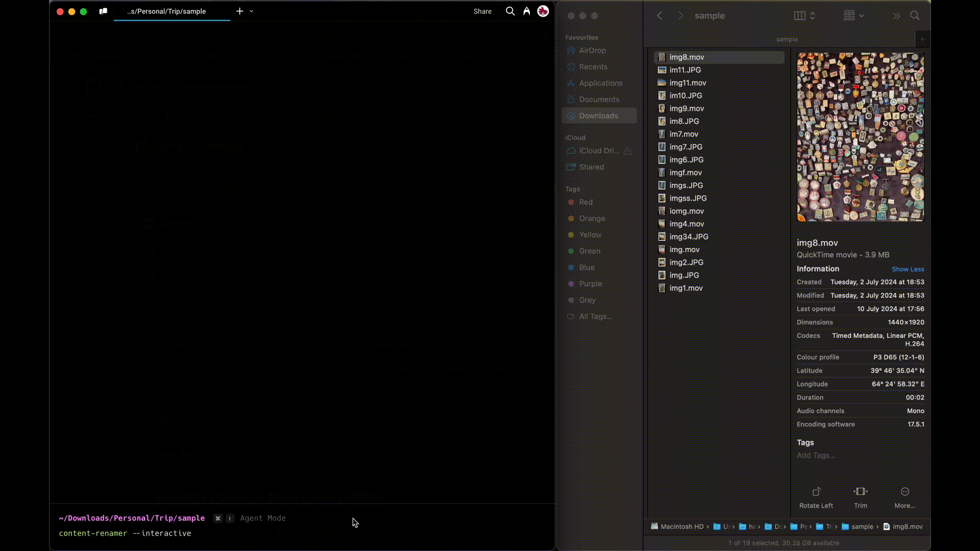Expand new tab options chevron

[251, 11]
